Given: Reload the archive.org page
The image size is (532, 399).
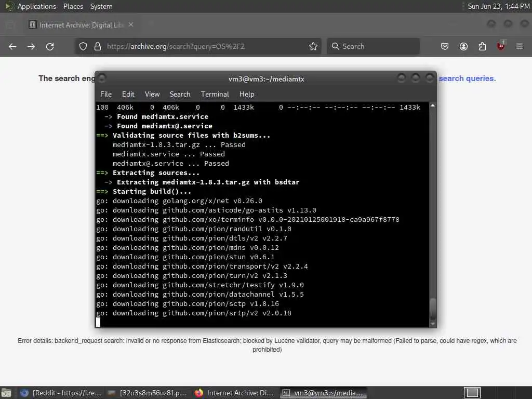Looking at the screenshot, I should [50, 46].
